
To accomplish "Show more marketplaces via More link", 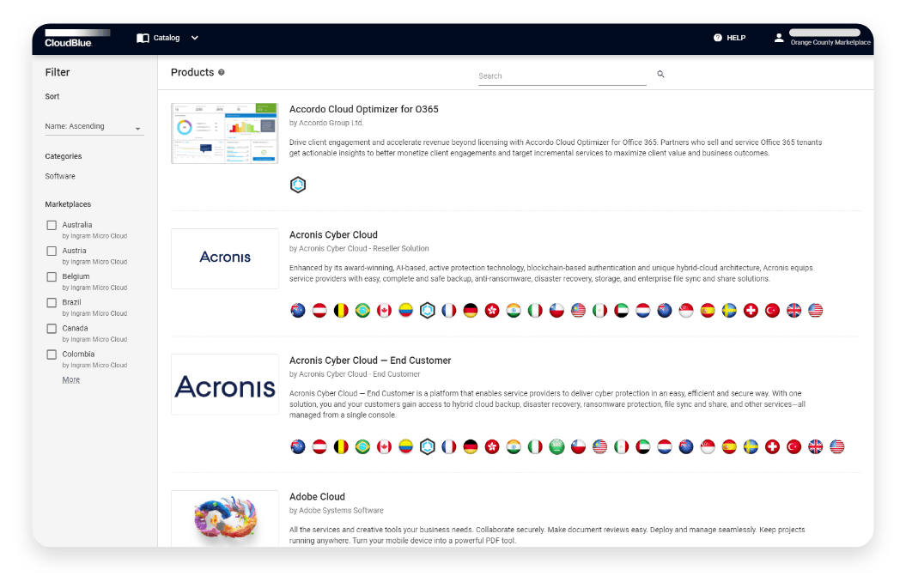I will (71, 379).
